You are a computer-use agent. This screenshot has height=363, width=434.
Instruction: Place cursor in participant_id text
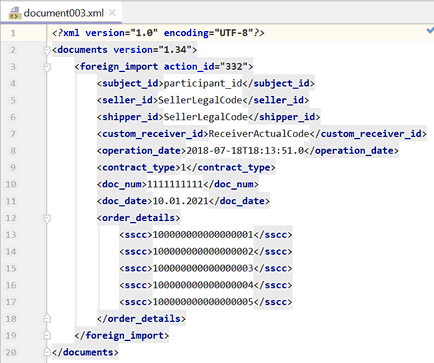(203, 83)
